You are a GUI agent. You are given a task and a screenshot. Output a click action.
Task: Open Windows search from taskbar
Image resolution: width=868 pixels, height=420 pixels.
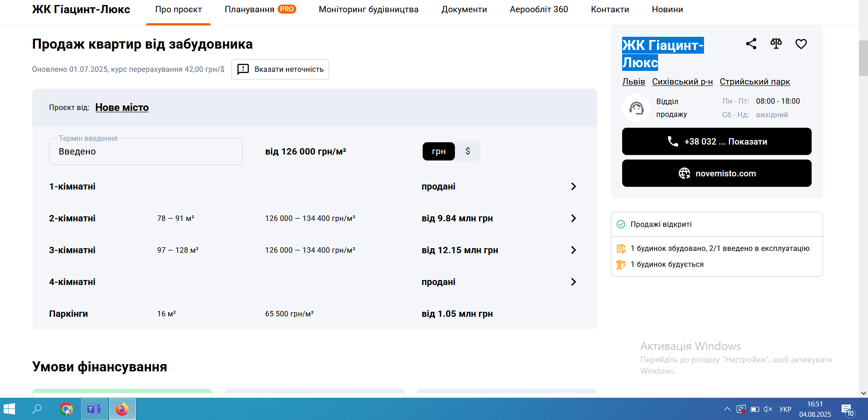[37, 409]
